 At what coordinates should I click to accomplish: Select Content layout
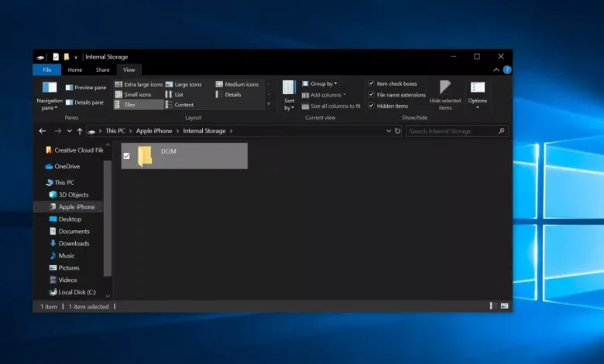click(180, 105)
